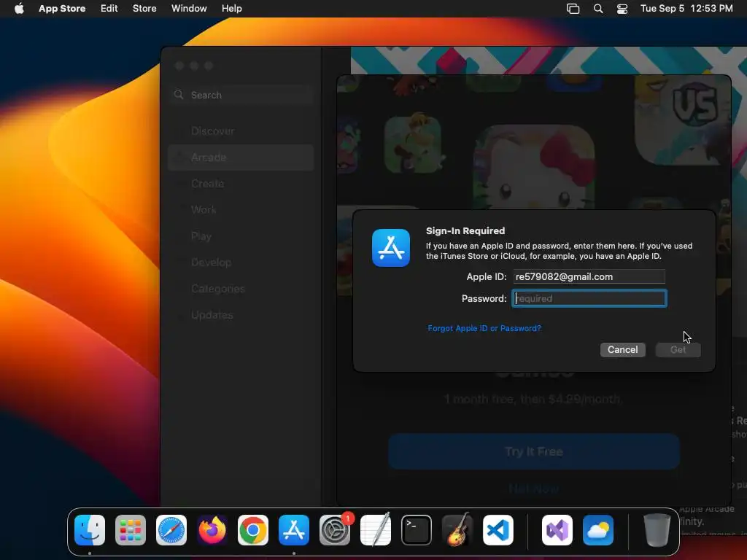Launch Firefox from the Dock

212,530
